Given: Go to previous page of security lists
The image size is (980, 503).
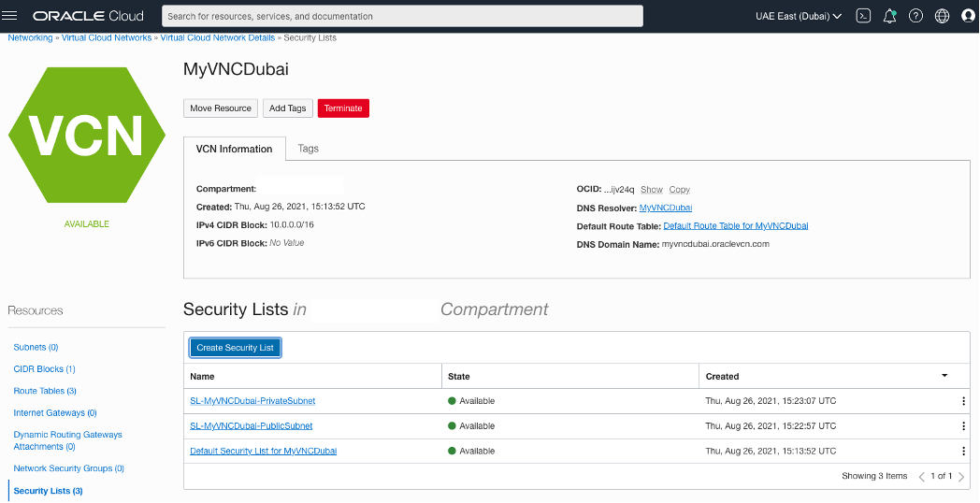Looking at the screenshot, I should [x=921, y=477].
